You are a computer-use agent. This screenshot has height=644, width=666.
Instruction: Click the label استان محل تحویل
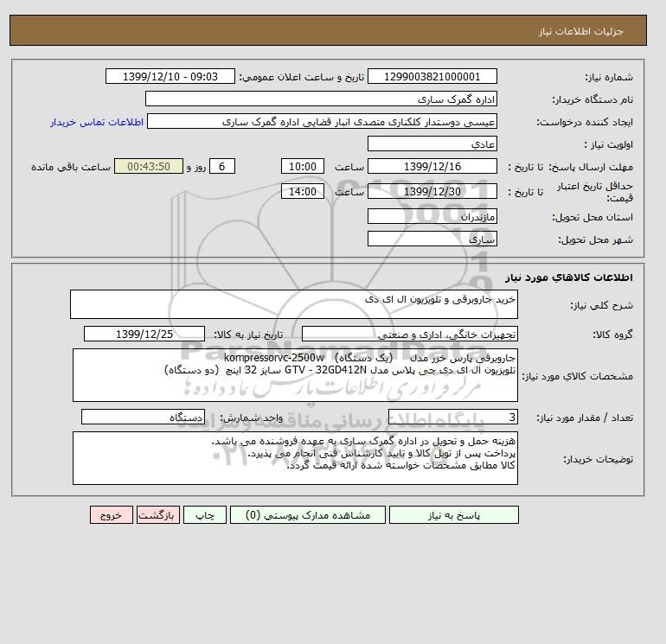coord(592,217)
